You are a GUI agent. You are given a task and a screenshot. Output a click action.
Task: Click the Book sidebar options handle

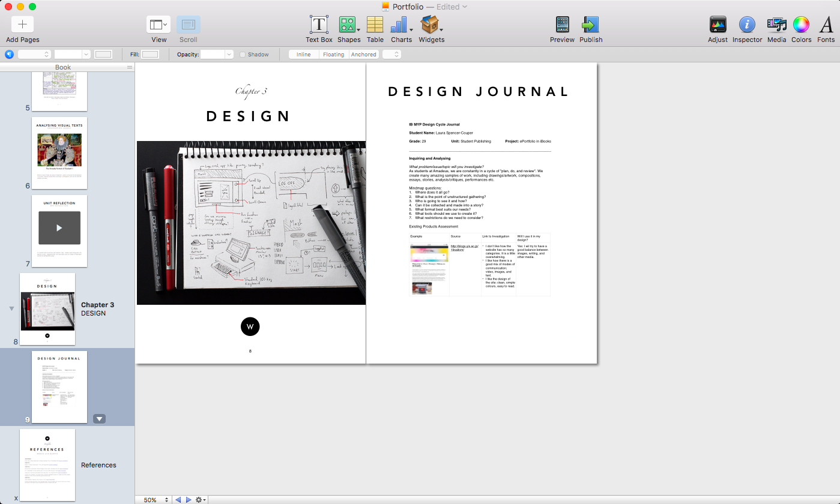pyautogui.click(x=129, y=67)
